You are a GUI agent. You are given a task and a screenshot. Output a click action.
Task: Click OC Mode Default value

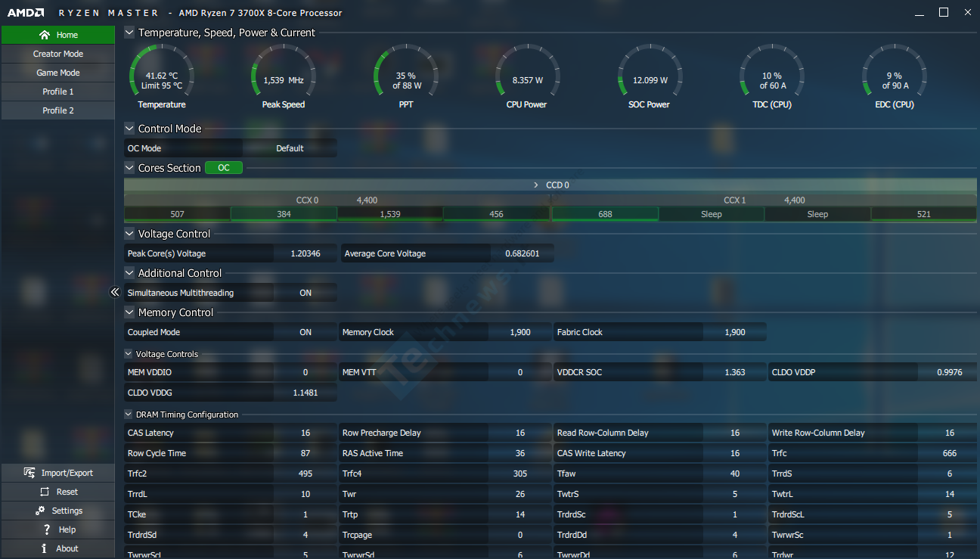(x=290, y=148)
